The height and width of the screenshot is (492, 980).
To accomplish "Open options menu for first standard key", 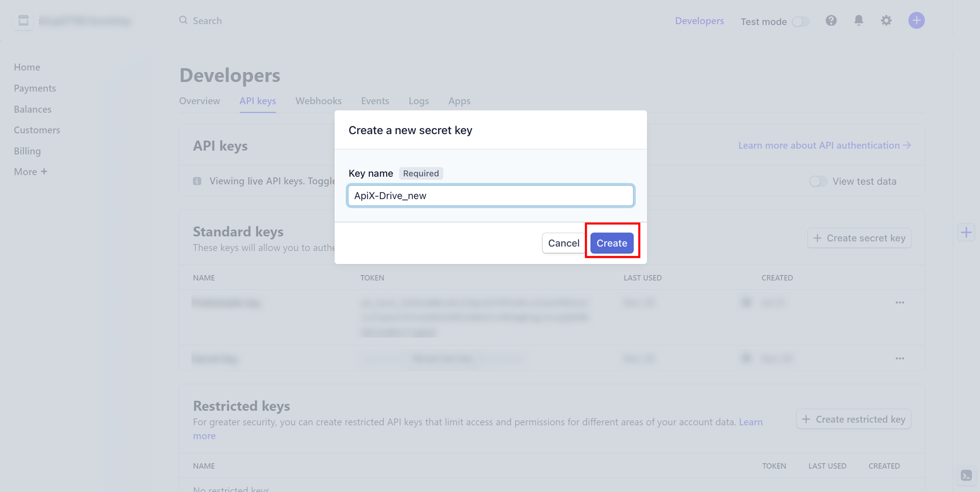I will click(x=900, y=303).
